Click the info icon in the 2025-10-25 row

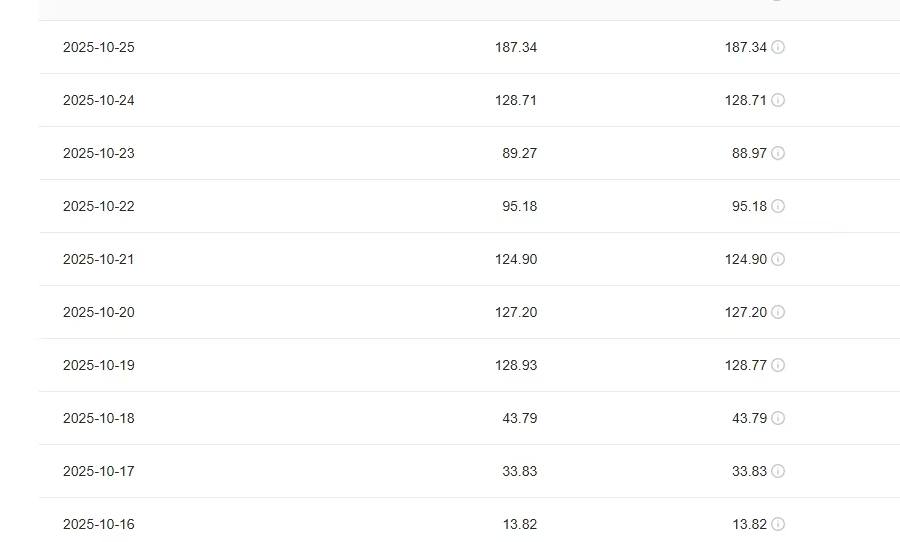tap(778, 47)
